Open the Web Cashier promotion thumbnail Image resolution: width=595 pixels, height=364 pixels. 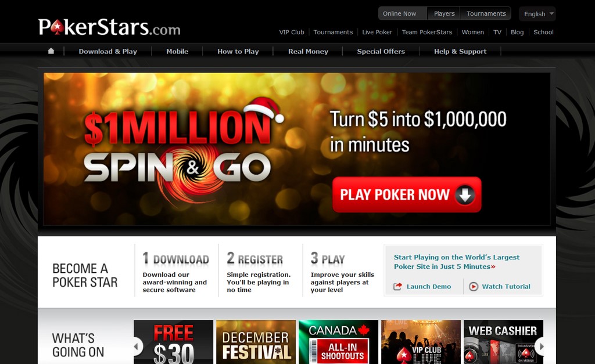[x=503, y=342]
